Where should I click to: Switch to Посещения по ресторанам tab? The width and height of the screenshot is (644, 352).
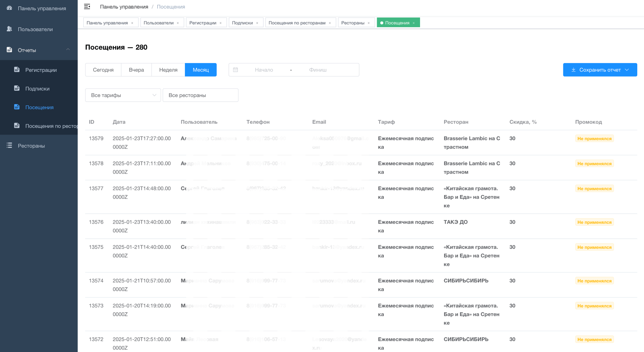[297, 23]
